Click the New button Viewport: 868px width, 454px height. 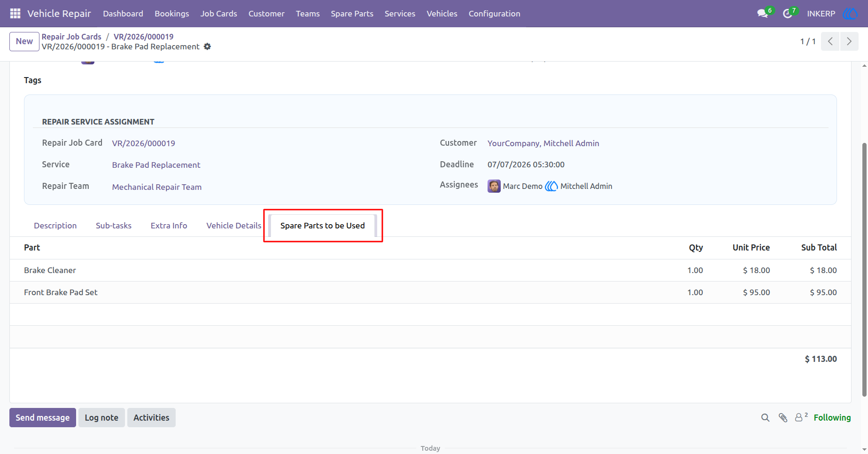(x=24, y=41)
